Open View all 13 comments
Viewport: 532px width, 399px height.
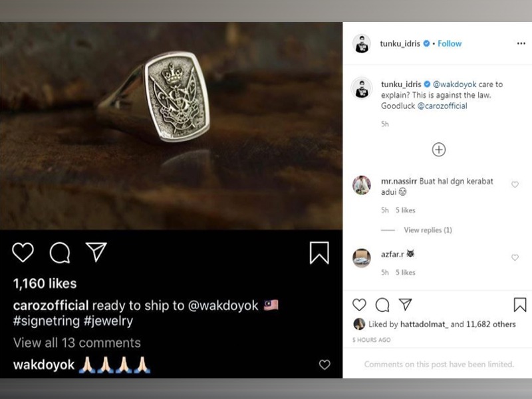pyautogui.click(x=77, y=343)
